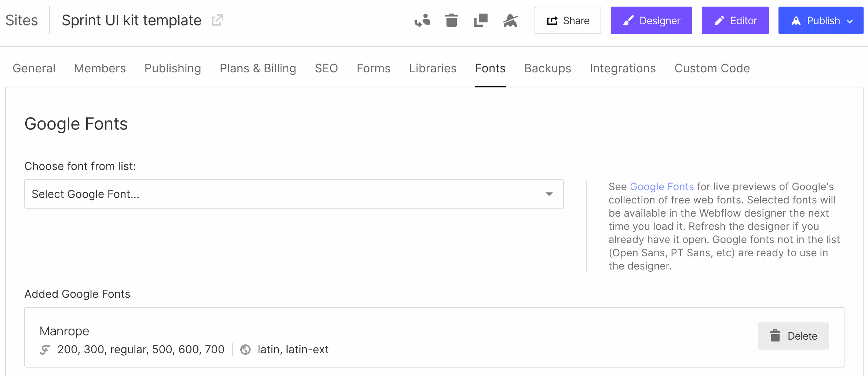This screenshot has height=376, width=868.
Task: Open the site in the Designer
Action: [x=651, y=21]
